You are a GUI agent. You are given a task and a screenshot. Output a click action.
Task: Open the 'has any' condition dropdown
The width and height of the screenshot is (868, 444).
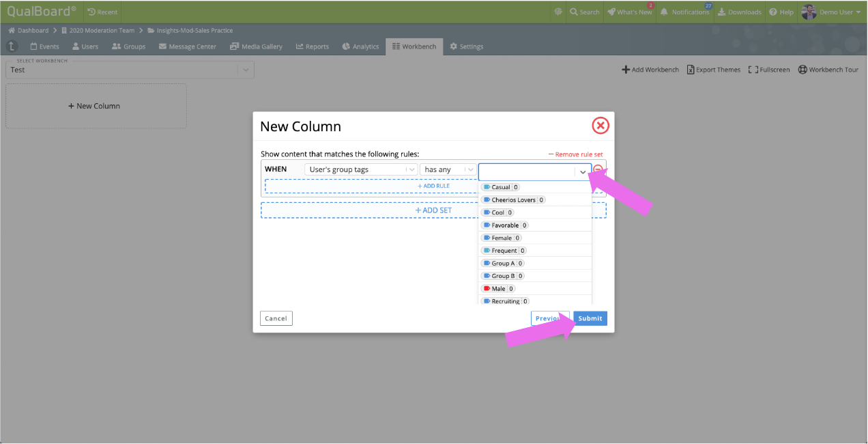click(448, 169)
